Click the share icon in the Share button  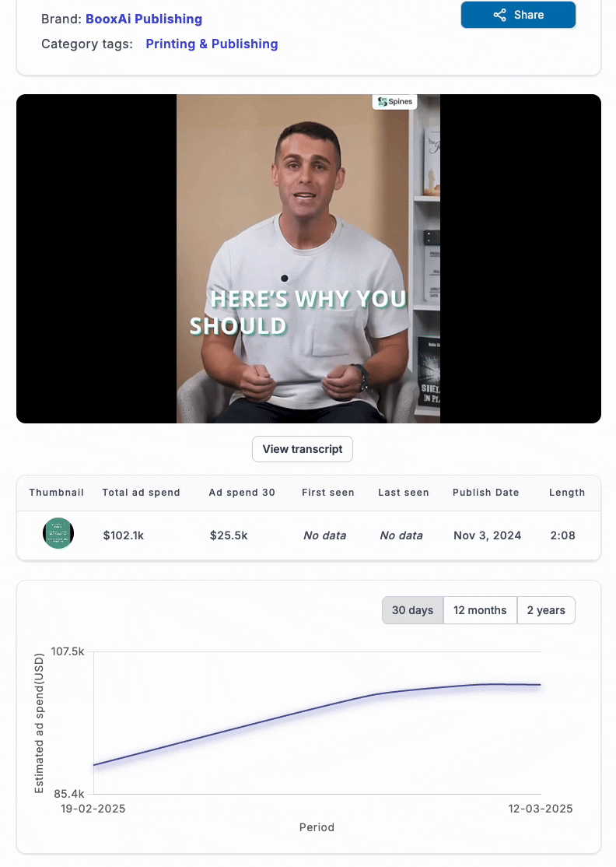click(x=499, y=16)
